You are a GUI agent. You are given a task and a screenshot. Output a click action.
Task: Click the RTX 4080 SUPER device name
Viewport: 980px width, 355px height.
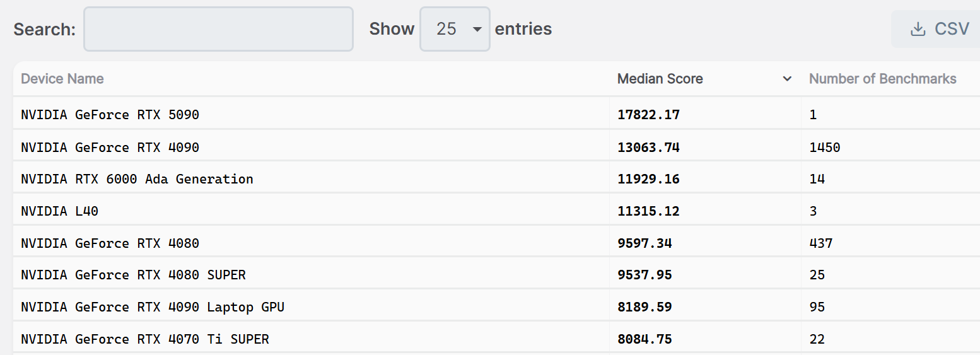[x=133, y=275]
